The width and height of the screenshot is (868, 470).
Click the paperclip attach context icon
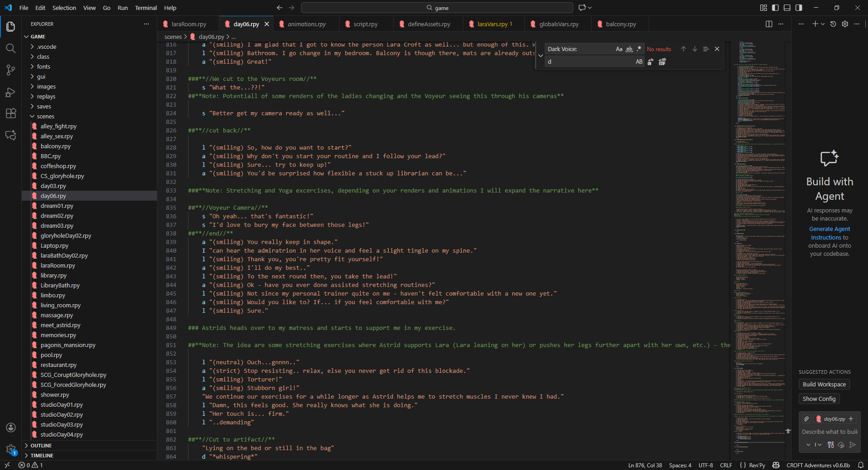tap(807, 419)
